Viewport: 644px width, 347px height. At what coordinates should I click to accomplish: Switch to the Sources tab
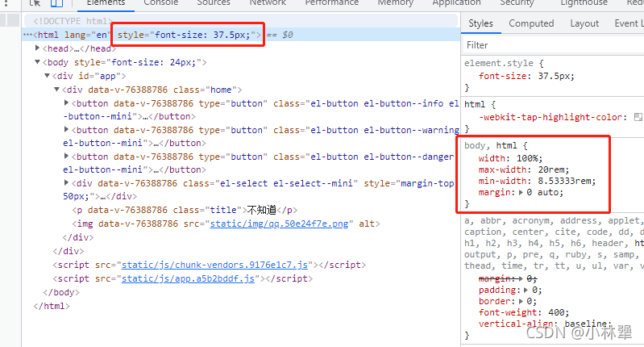tap(213, 3)
